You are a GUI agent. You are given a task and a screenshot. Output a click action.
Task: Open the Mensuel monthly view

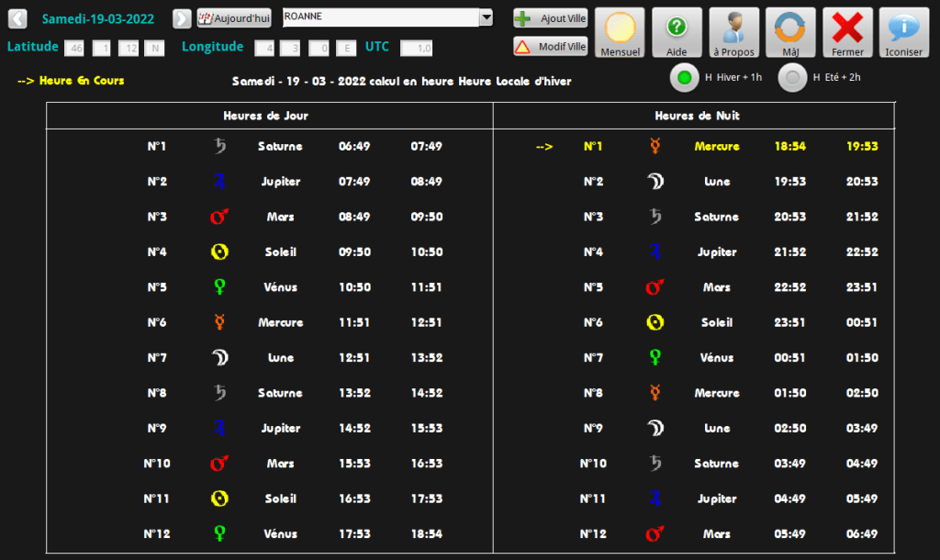coord(621,32)
